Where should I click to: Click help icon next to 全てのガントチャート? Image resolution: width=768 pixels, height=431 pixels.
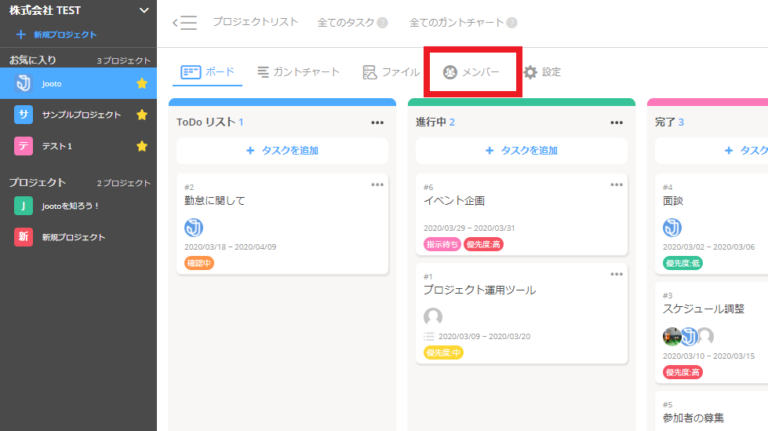click(x=512, y=23)
